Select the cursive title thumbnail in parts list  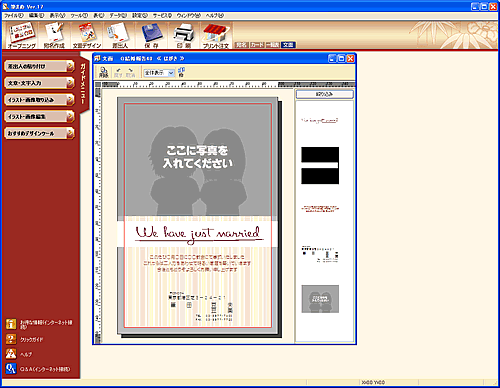click(x=320, y=120)
